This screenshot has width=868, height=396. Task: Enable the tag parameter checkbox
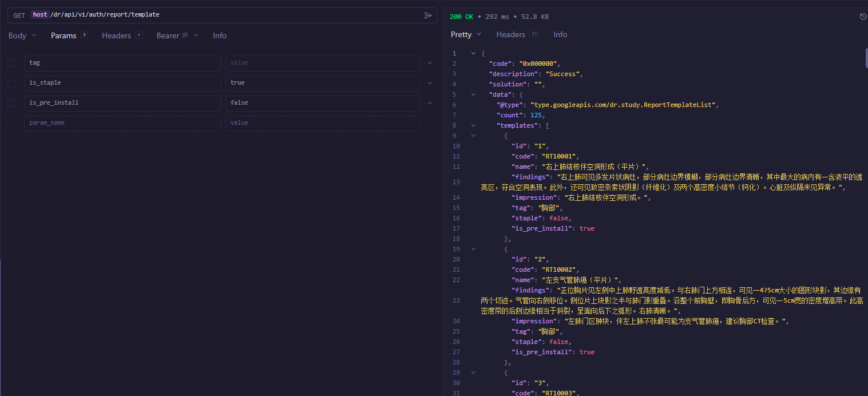click(x=11, y=63)
